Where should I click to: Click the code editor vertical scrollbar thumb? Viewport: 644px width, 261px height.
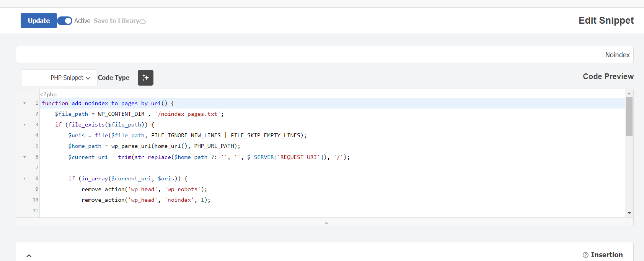click(x=629, y=116)
